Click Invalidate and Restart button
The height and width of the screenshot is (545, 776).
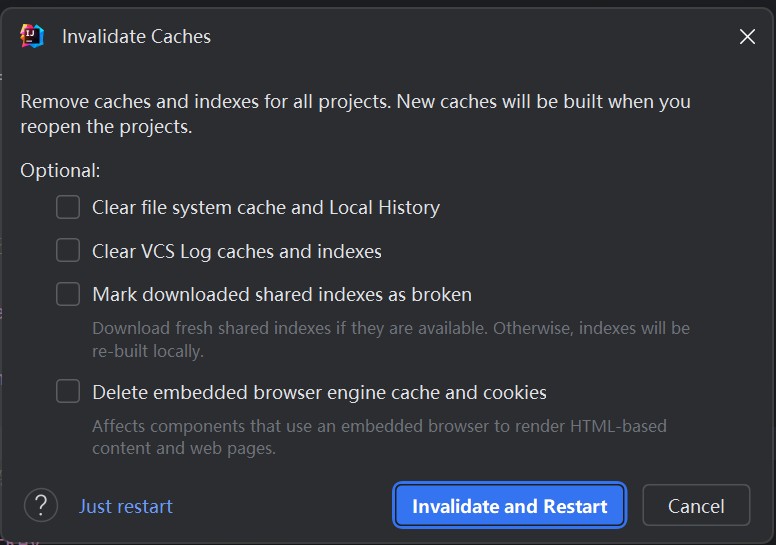click(x=509, y=505)
